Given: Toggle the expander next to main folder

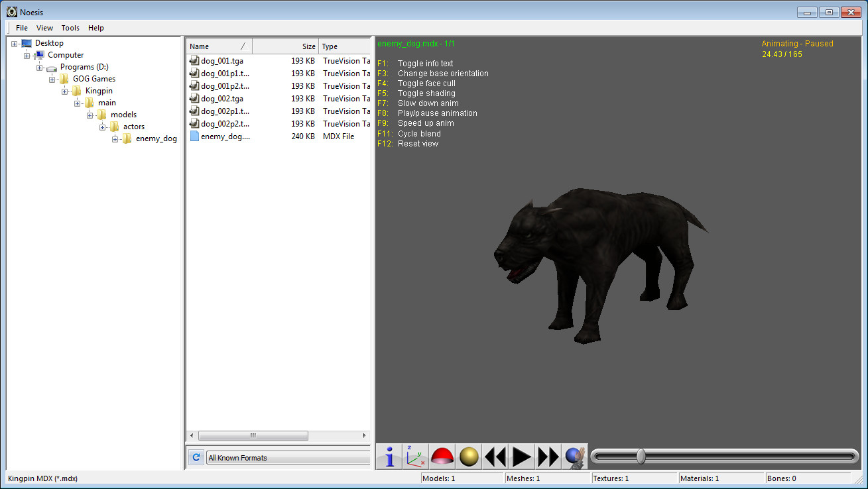Looking at the screenshot, I should point(78,103).
